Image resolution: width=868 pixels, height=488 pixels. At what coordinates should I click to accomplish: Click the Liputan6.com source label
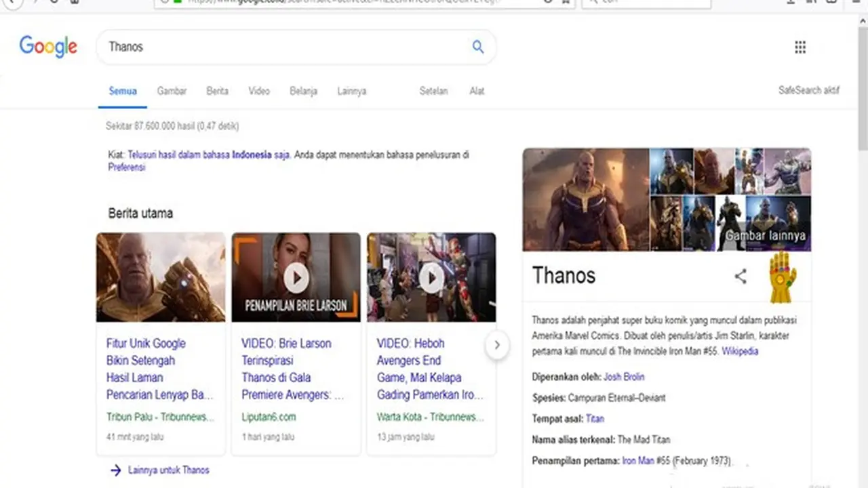(x=269, y=417)
